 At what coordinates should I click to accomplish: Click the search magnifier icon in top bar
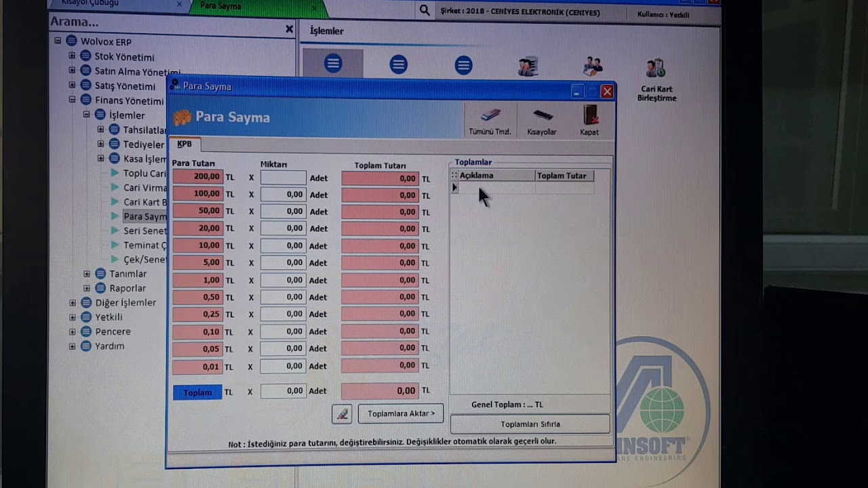point(425,11)
